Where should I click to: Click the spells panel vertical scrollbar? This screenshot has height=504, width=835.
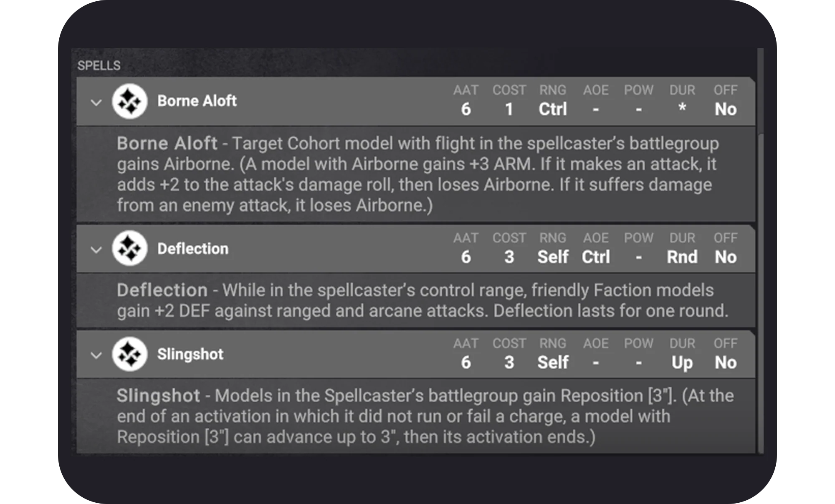point(760,250)
